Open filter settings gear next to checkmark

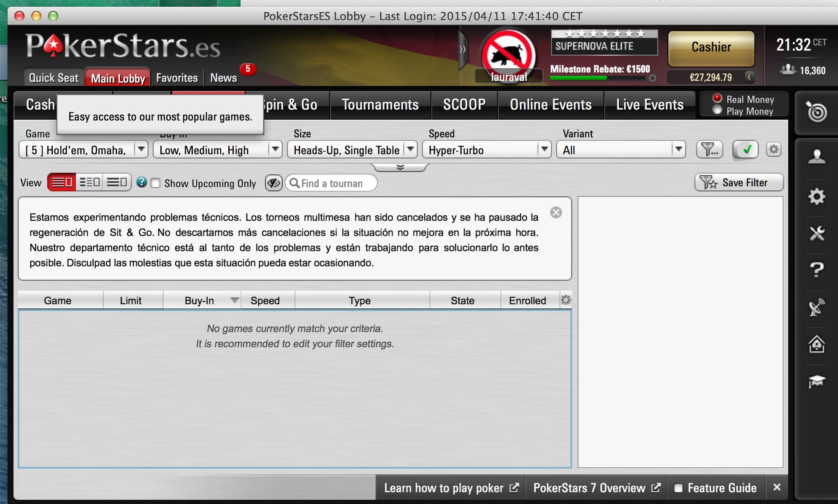point(774,149)
